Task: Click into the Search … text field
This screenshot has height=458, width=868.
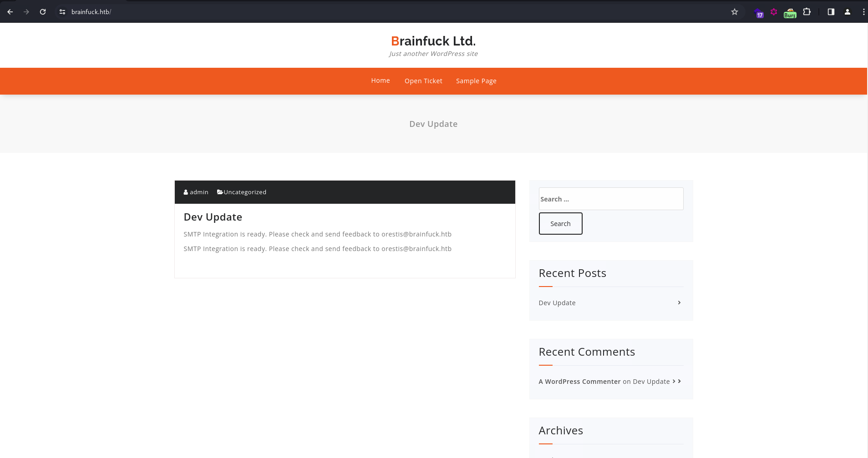Action: pos(611,199)
